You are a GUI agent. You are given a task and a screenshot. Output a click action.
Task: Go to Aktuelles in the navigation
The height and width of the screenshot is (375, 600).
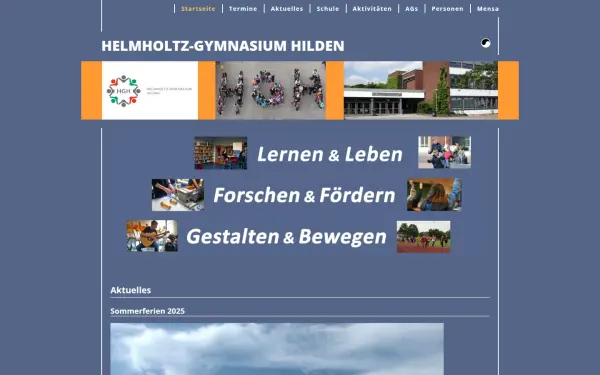287,8
